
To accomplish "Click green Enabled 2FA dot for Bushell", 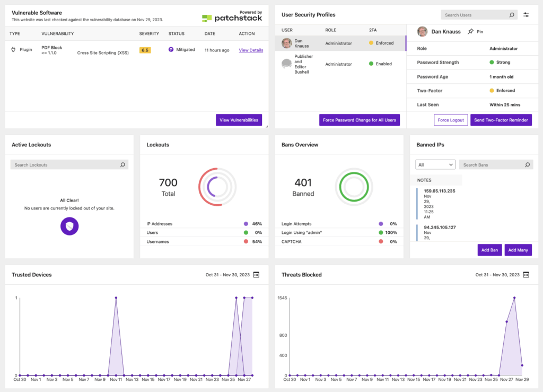I will pyautogui.click(x=371, y=64).
